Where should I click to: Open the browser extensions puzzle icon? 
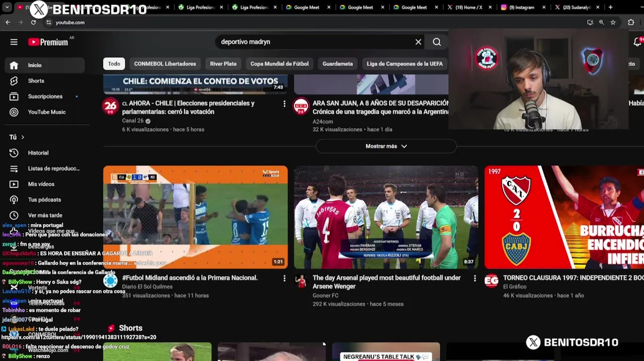pos(631,23)
